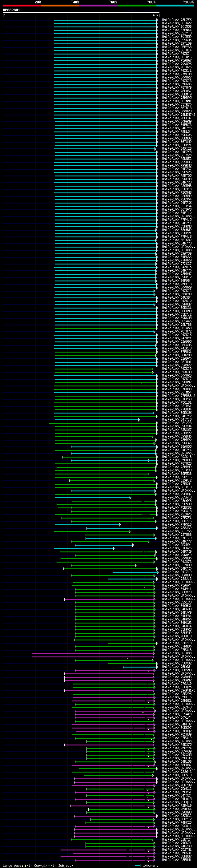Open hit UniRef100_B2ZYT8
The image size is (197, 868).
coord(177,34)
